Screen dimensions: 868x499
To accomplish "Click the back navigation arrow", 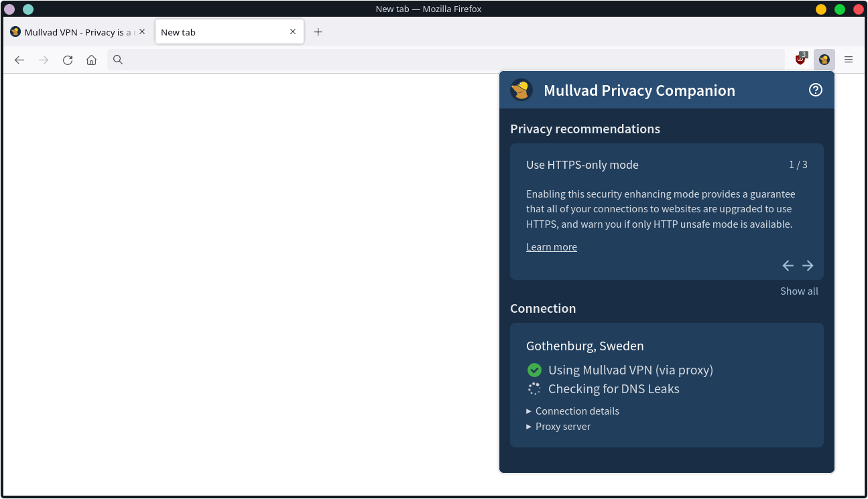I will pos(19,60).
